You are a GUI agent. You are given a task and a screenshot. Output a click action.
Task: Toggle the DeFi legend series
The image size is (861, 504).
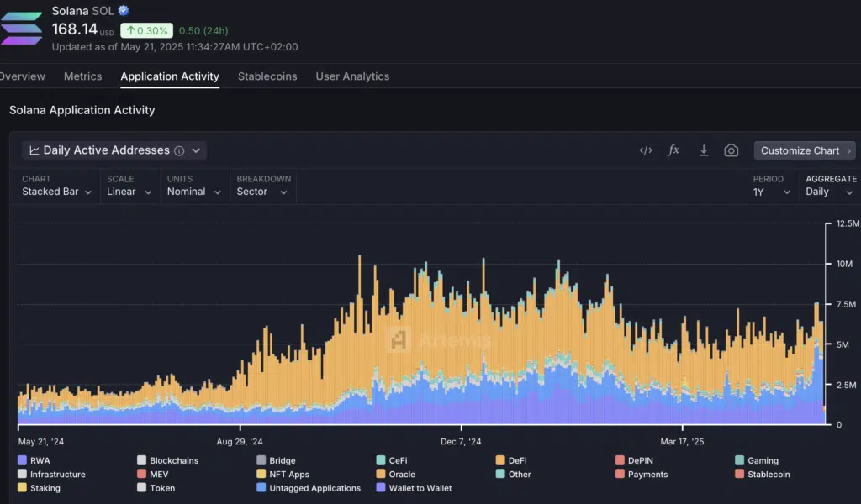(511, 460)
